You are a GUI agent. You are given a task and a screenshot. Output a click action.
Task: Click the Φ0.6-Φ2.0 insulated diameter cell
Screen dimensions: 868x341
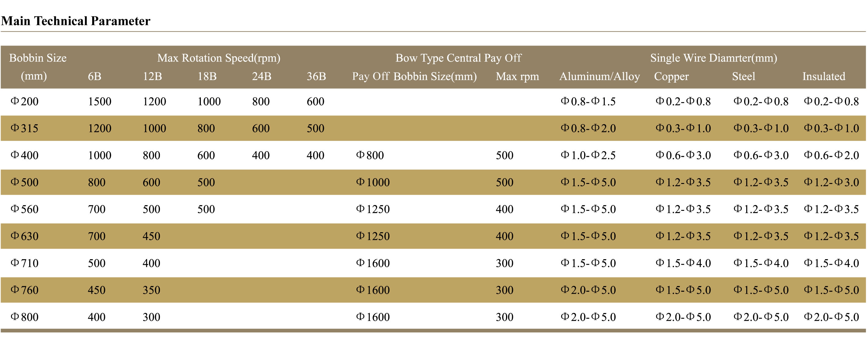click(x=831, y=156)
